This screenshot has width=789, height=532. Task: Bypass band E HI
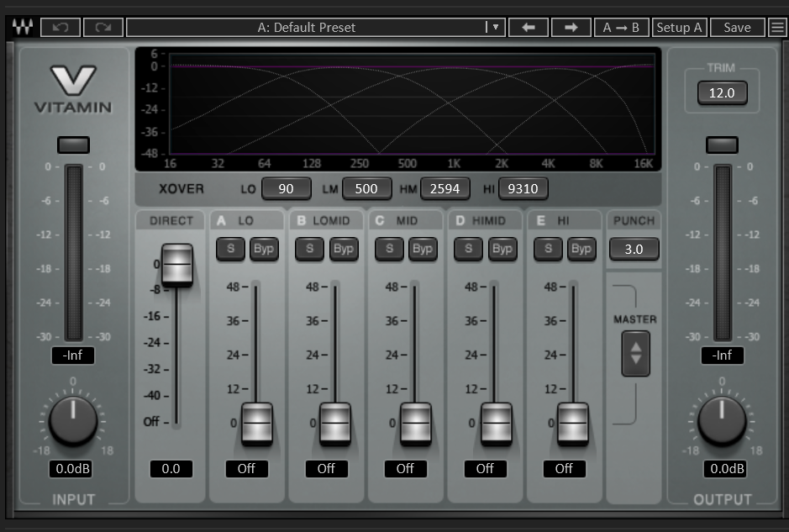[581, 249]
